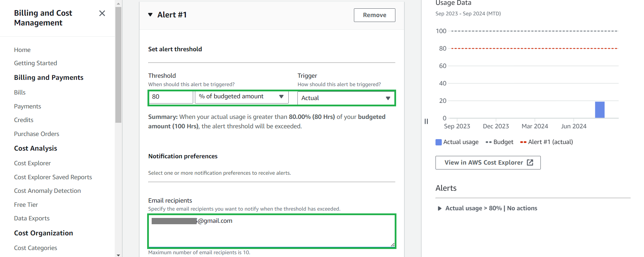Click the Set alert threshold heading

pos(175,49)
